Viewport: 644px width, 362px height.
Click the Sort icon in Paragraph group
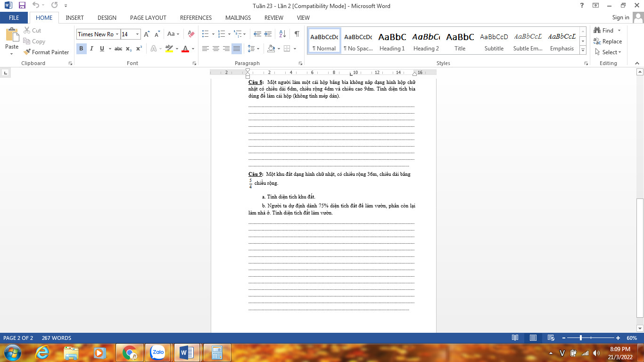(x=282, y=34)
